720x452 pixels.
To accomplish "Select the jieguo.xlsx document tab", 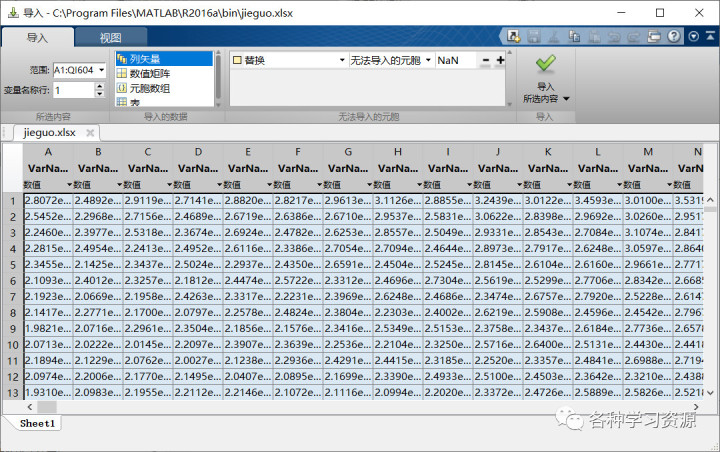I will pos(50,133).
